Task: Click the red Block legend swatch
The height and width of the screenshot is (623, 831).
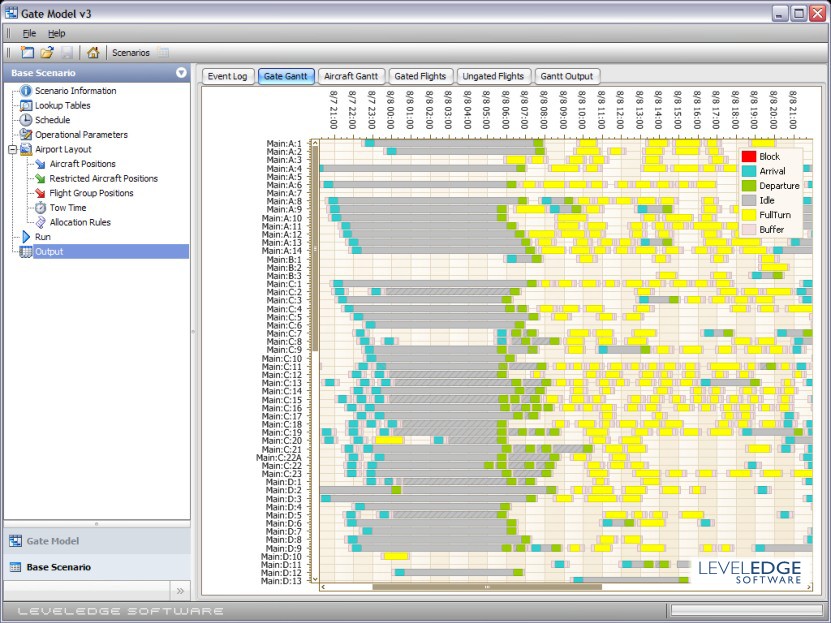Action: (748, 157)
